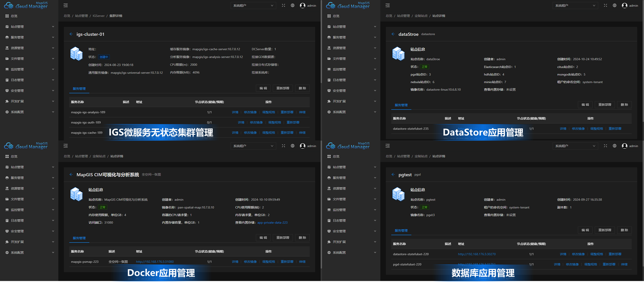Viewport: 644px width, 290px height.
Task: Open 系统租户 dropdown in dataStroe screen
Action: tap(575, 6)
